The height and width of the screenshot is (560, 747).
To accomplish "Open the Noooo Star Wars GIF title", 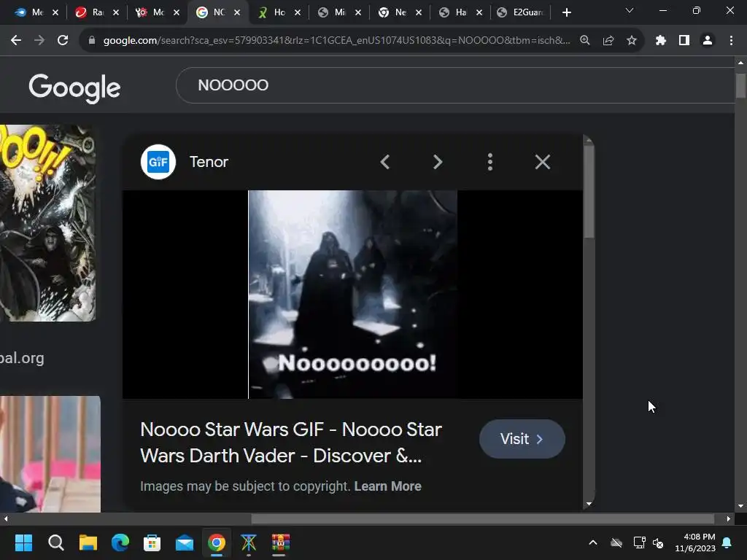I will point(291,443).
